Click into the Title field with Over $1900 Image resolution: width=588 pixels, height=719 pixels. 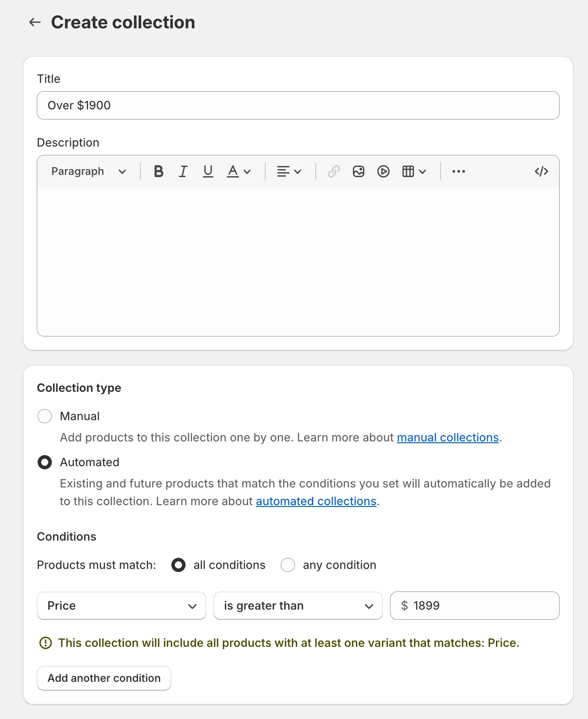pyautogui.click(x=298, y=105)
